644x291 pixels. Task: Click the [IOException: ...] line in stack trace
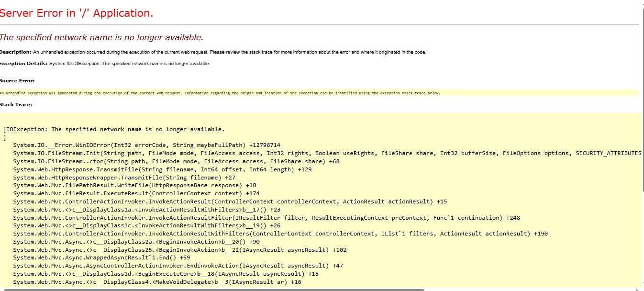(114, 129)
